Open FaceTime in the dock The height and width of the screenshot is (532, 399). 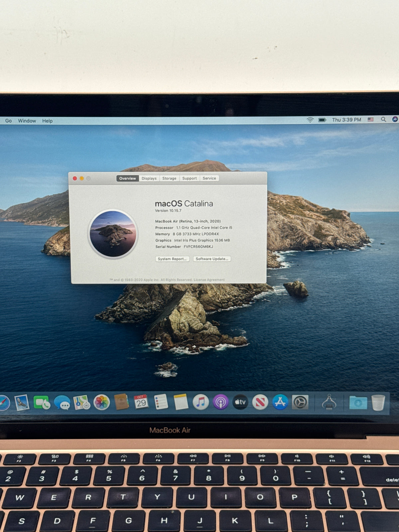coord(42,403)
